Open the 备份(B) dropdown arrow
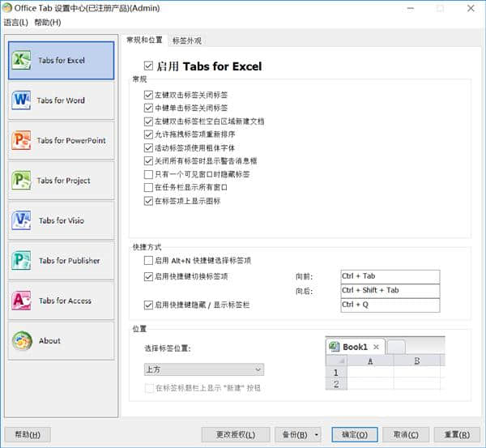486x448 pixels. pyautogui.click(x=316, y=435)
